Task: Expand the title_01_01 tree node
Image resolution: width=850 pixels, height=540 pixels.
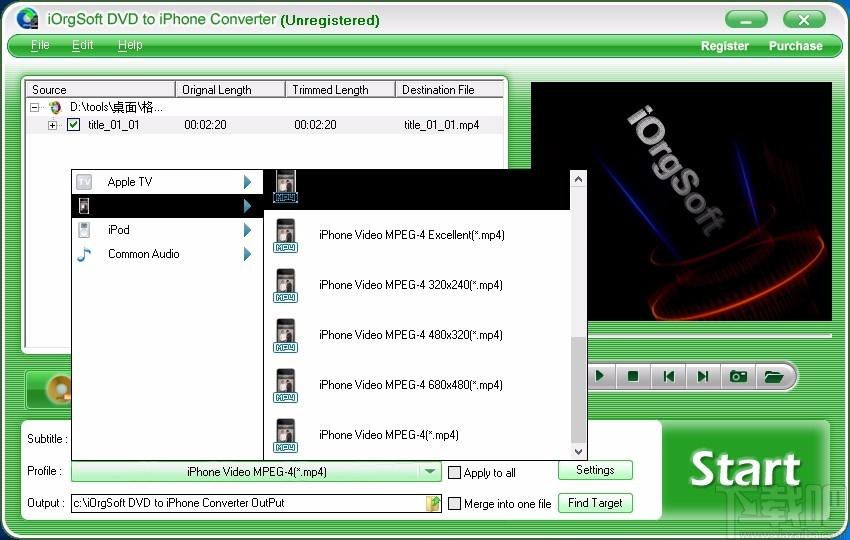Action: coord(52,125)
